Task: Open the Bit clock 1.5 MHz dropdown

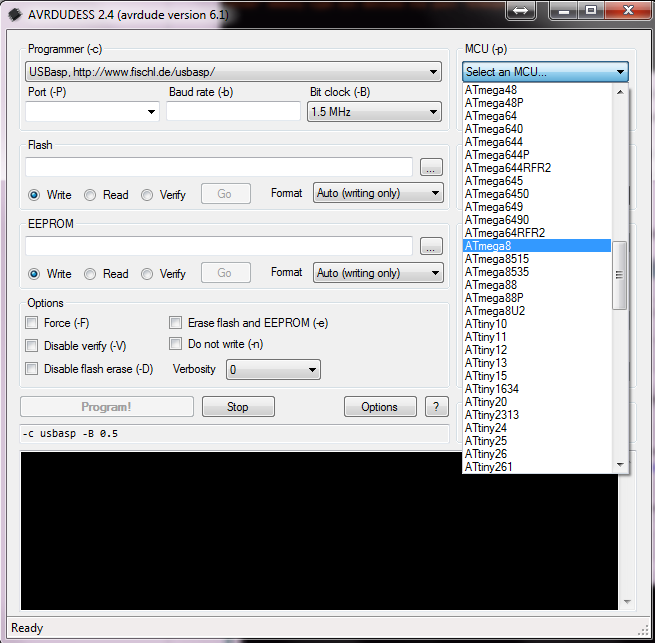Action: tap(374, 112)
